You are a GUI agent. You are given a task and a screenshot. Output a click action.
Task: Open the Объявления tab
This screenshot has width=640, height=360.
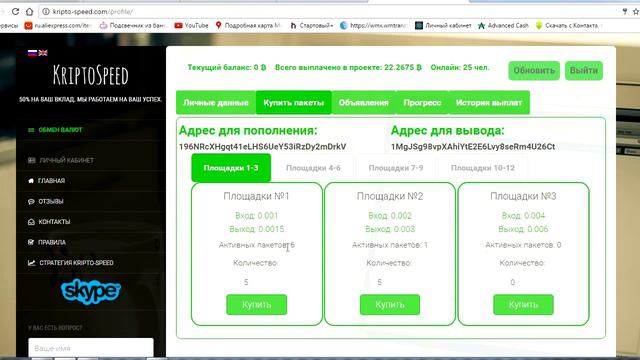pyautogui.click(x=363, y=102)
